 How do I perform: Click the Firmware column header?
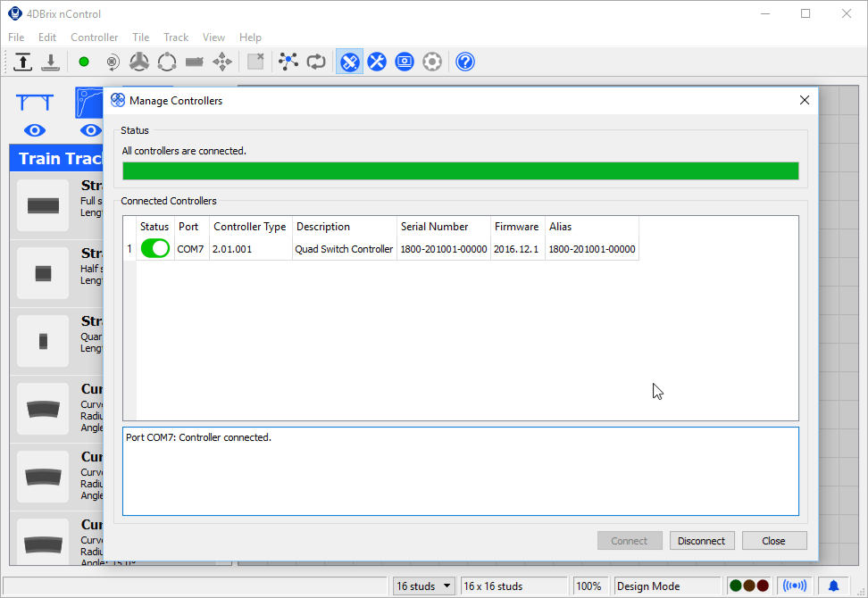(516, 226)
